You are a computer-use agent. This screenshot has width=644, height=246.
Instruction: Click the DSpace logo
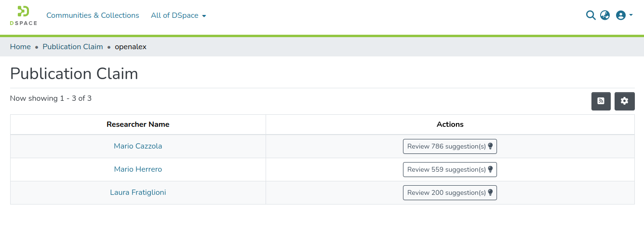pyautogui.click(x=23, y=15)
